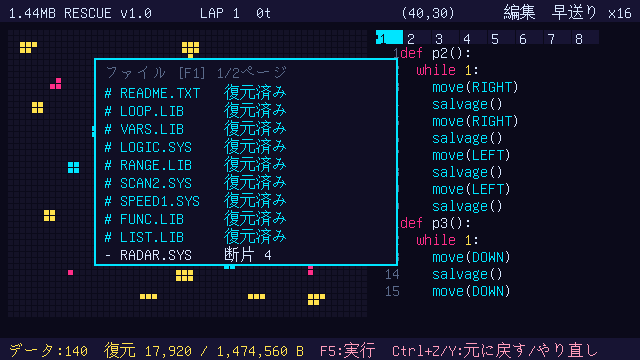The height and width of the screenshot is (360, 640).
Task: Switch to code tab 3
Action: [445, 38]
